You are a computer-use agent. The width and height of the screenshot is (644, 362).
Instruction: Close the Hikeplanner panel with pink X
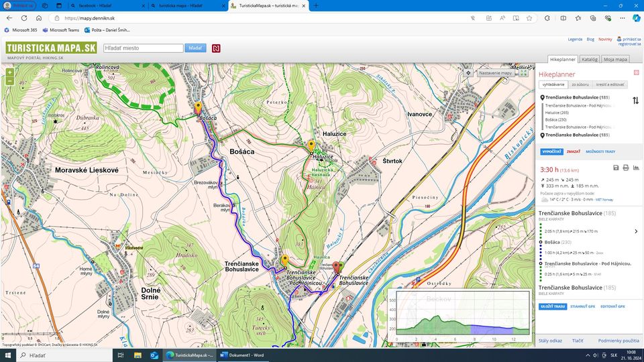636,72
